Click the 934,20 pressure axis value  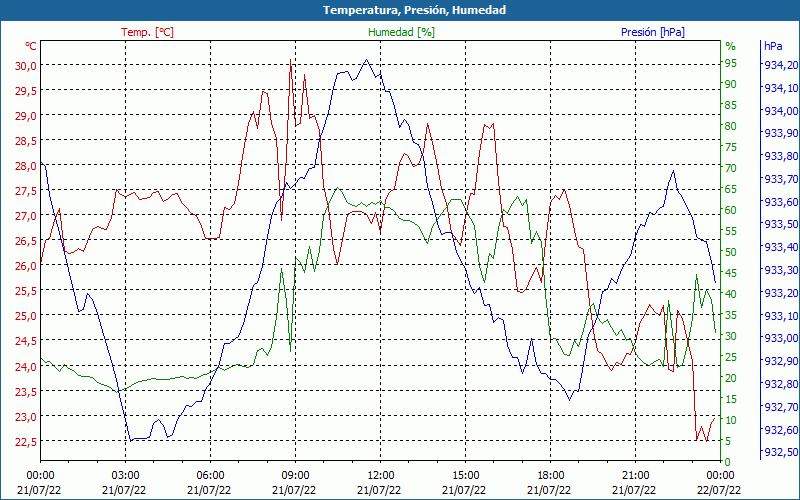pos(781,65)
